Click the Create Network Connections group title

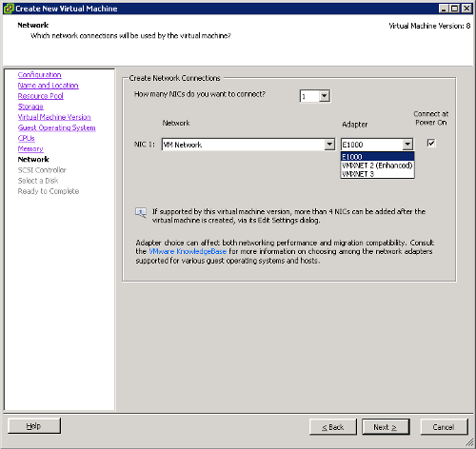174,78
